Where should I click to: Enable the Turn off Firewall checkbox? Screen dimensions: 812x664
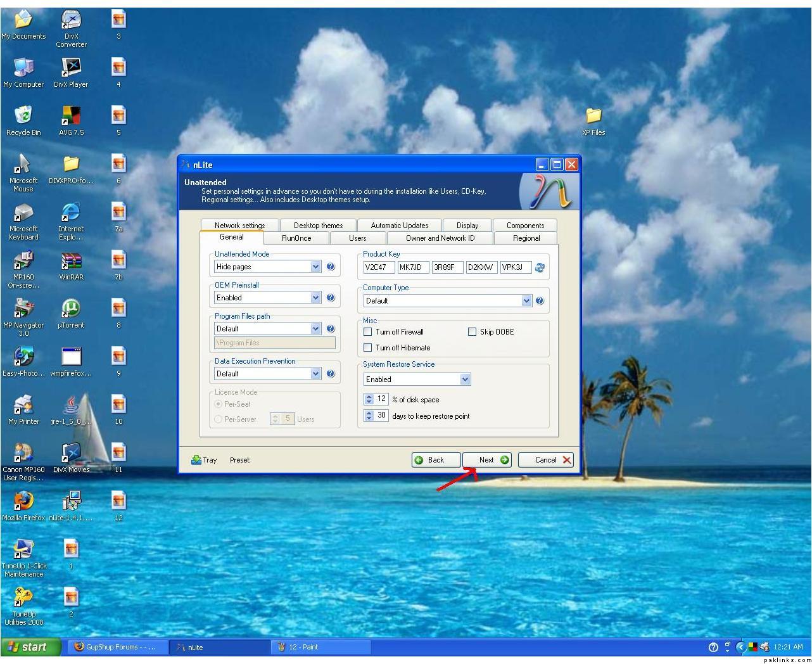tap(368, 332)
